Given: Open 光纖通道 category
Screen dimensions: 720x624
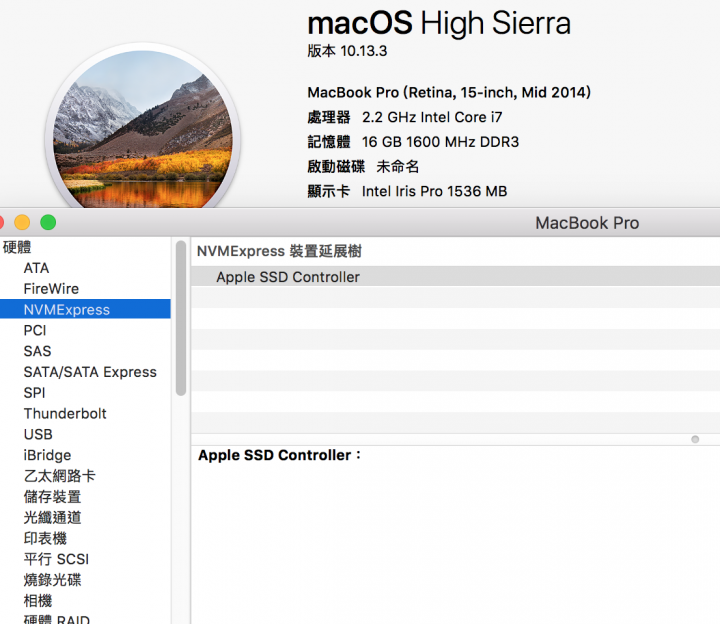Looking at the screenshot, I should [52, 517].
